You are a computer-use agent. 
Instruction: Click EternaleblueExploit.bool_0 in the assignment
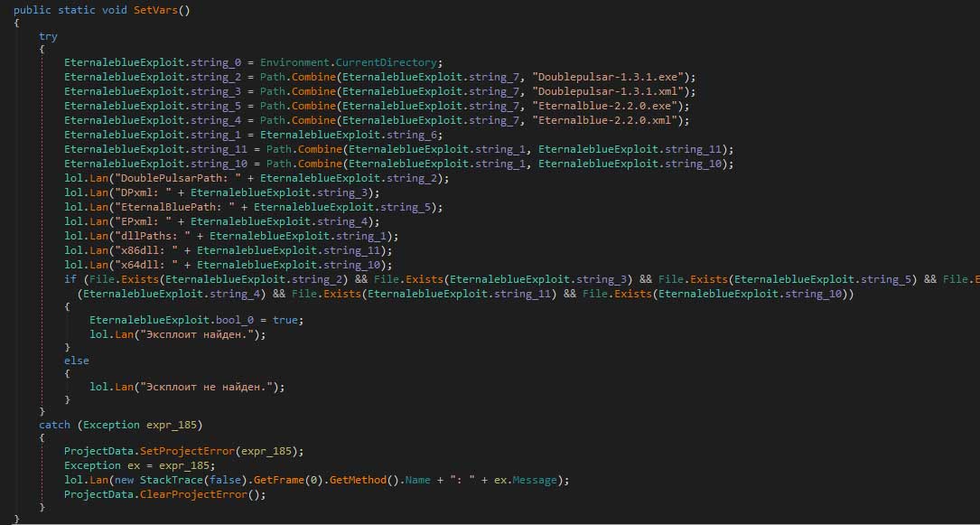pos(172,319)
